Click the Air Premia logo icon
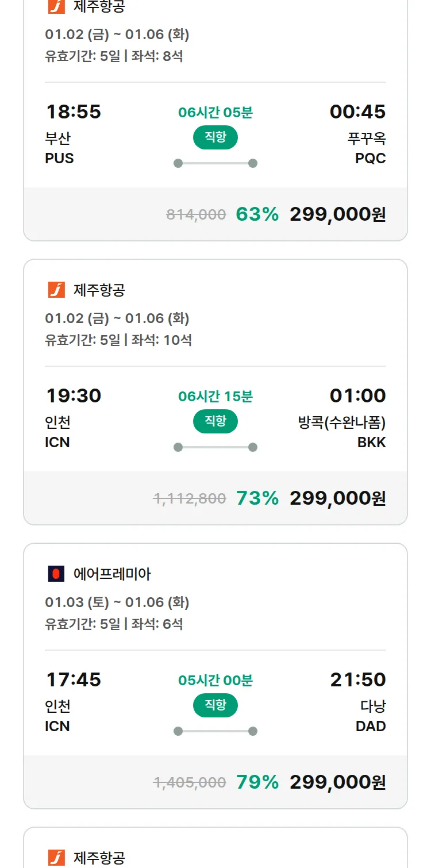The width and height of the screenshot is (431, 868). [56, 574]
